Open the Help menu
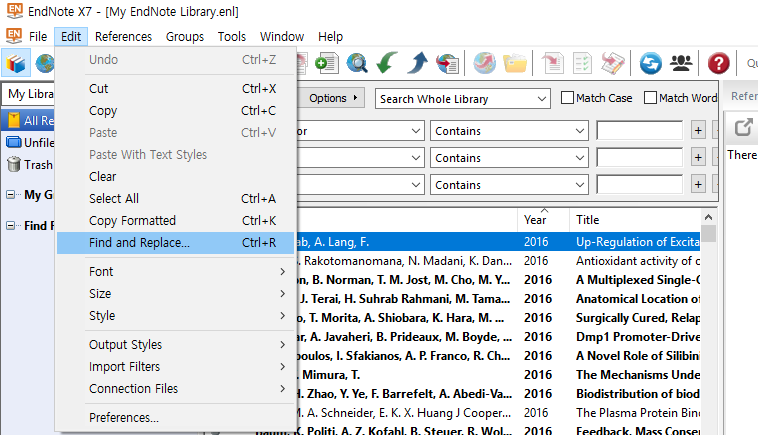Screen dimensions: 758x435 pyautogui.click(x=330, y=36)
